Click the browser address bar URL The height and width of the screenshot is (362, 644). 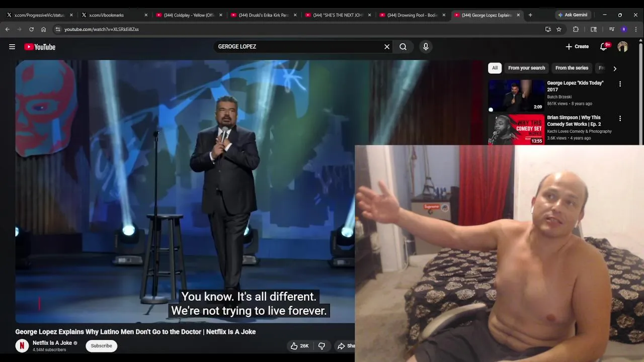pyautogui.click(x=102, y=29)
